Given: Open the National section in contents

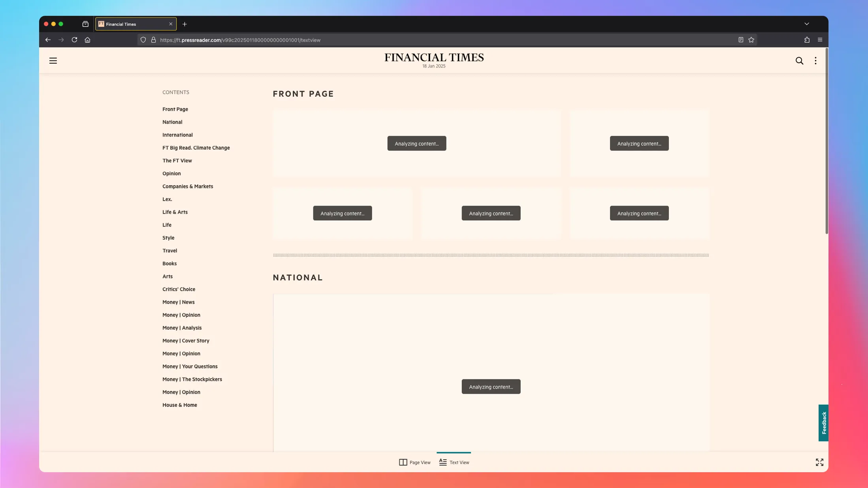Looking at the screenshot, I should coord(172,122).
